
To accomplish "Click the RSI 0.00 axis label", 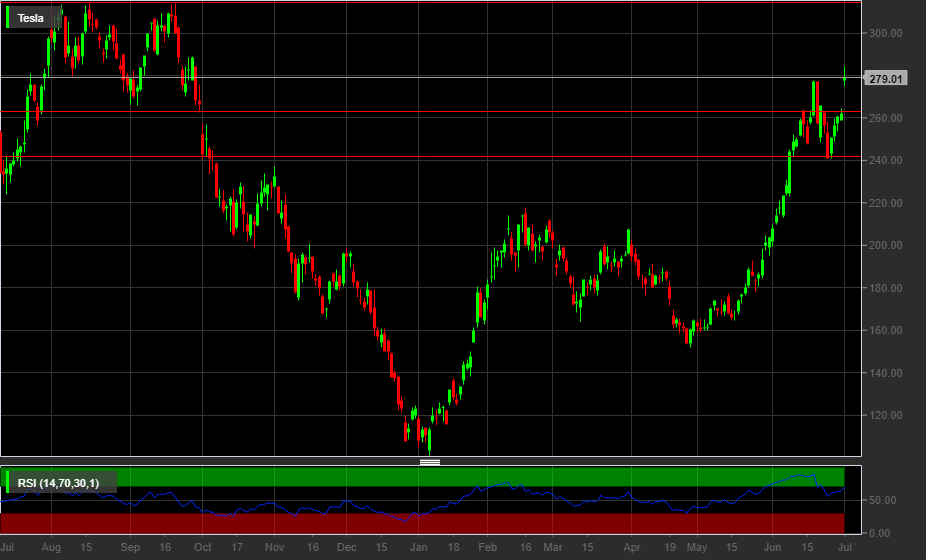I will 879,533.
